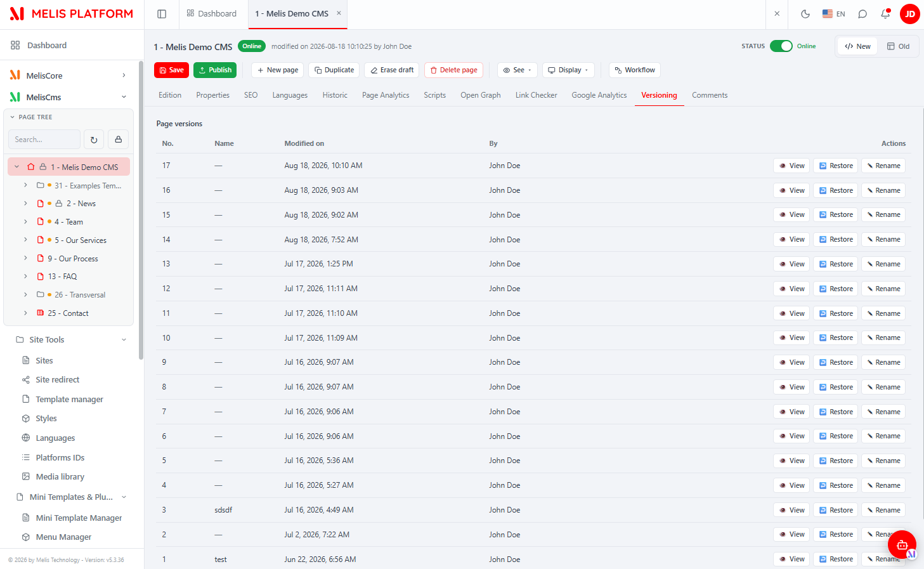
Task: Switch to New interface mode
Action: [857, 46]
